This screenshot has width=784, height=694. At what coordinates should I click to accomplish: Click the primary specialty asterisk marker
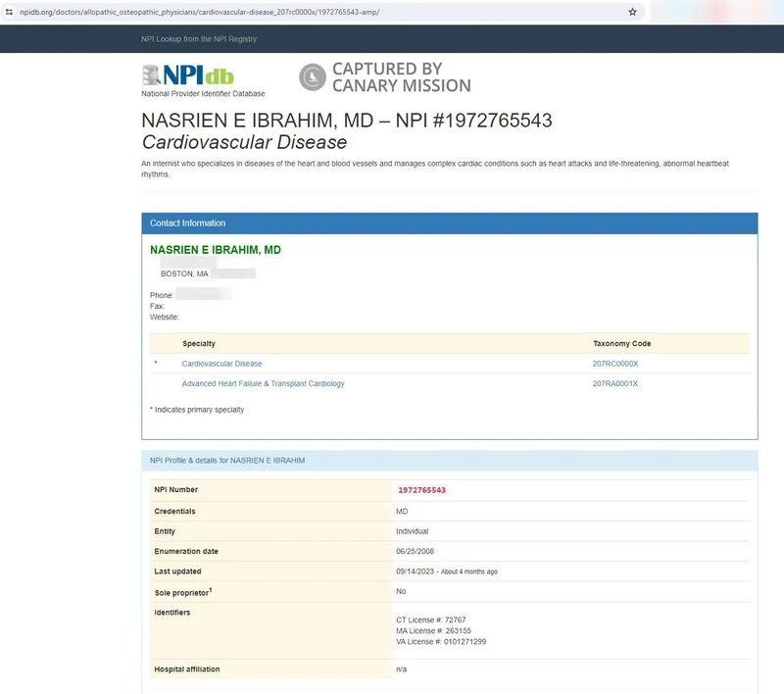pos(155,364)
